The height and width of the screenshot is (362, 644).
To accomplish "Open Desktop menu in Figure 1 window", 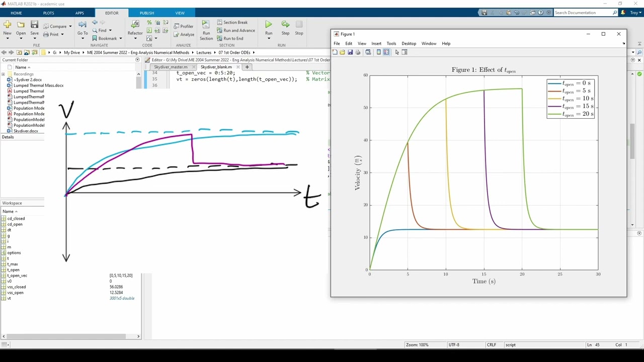I will 409,44.
